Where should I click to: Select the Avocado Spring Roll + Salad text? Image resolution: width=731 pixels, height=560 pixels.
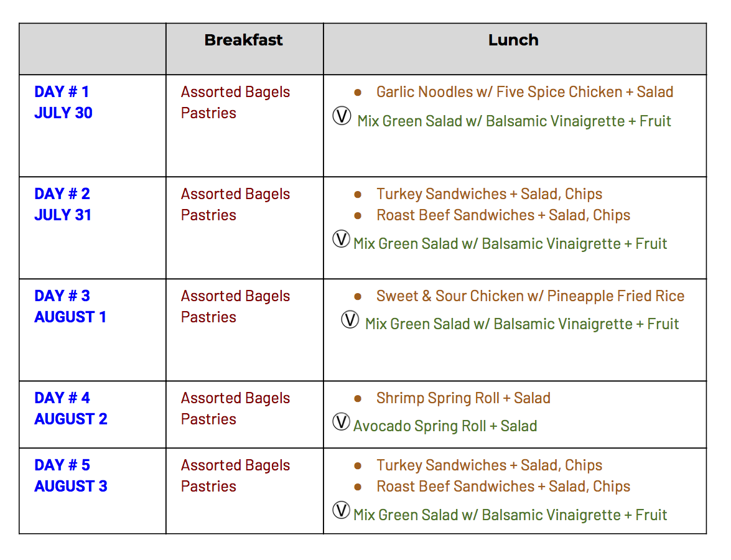445,426
